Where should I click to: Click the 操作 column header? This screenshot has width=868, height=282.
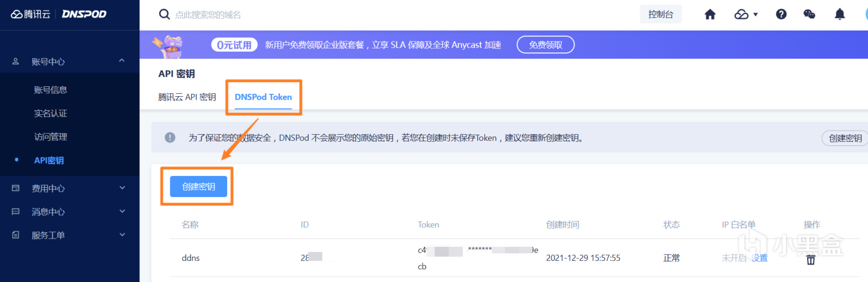click(x=812, y=225)
